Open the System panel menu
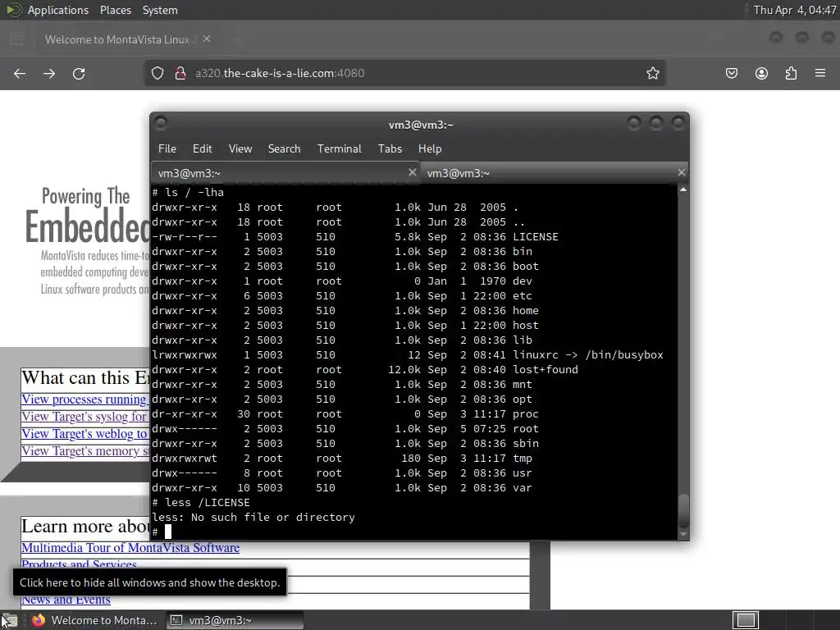The height and width of the screenshot is (630, 840). coord(160,10)
